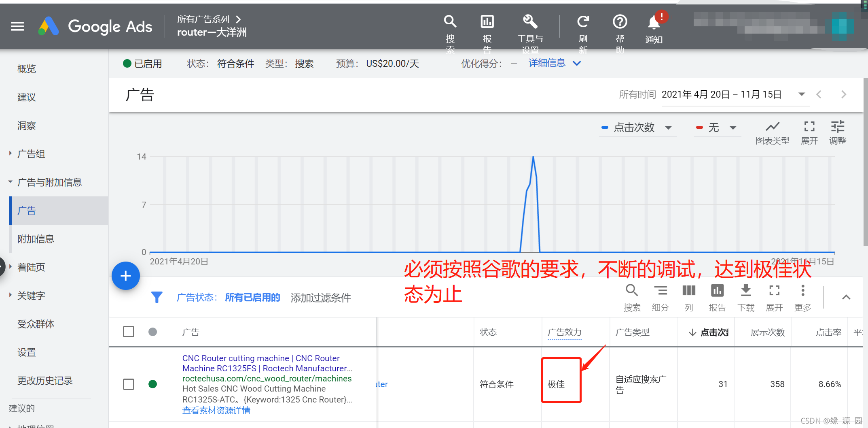Click the header status dot column
868x428 pixels.
pyautogui.click(x=152, y=332)
